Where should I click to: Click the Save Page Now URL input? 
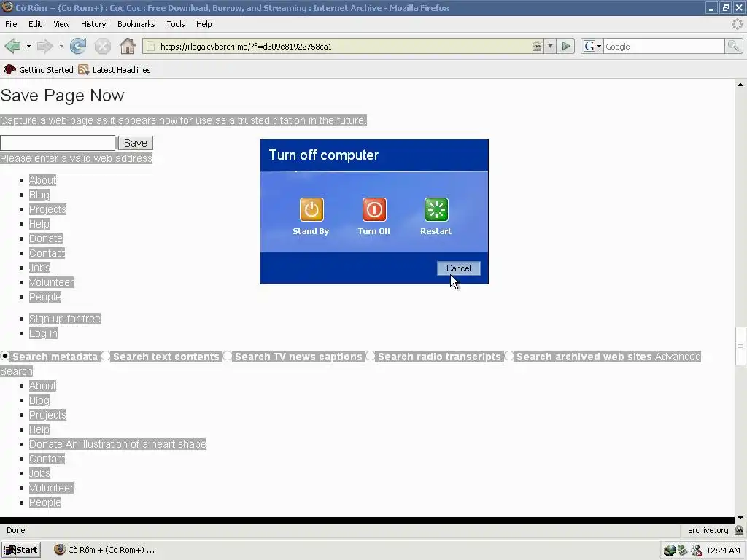(x=58, y=143)
